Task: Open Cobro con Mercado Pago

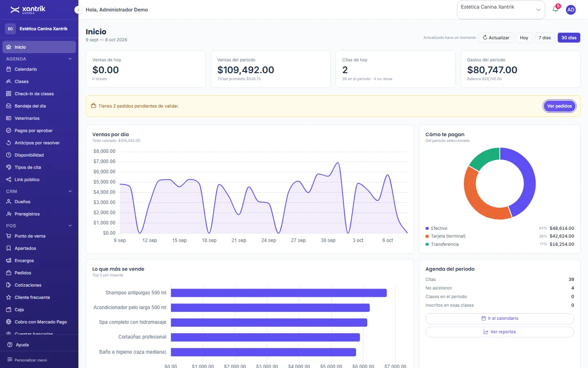Action: pos(39,322)
